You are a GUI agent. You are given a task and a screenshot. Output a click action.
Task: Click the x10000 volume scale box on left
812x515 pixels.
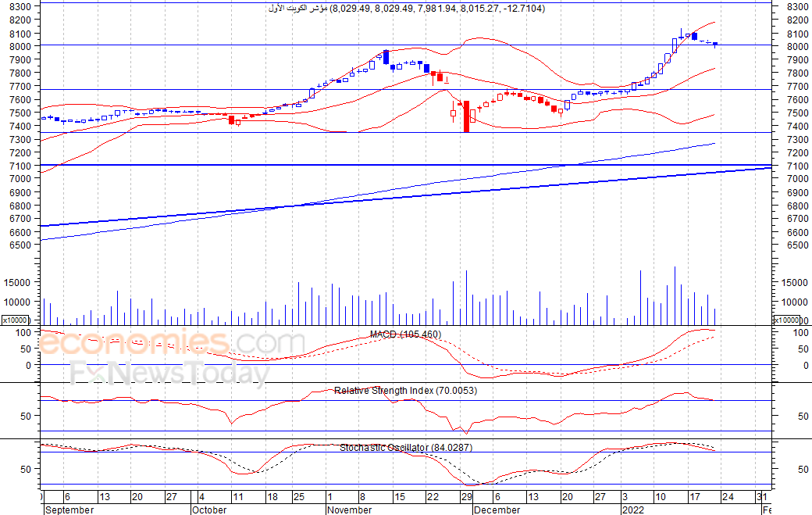[15, 320]
